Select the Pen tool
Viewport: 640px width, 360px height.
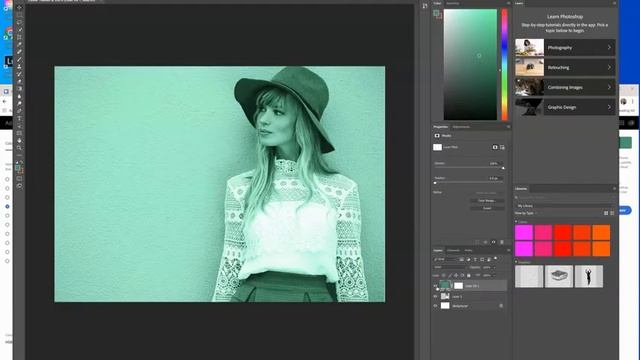[19, 111]
